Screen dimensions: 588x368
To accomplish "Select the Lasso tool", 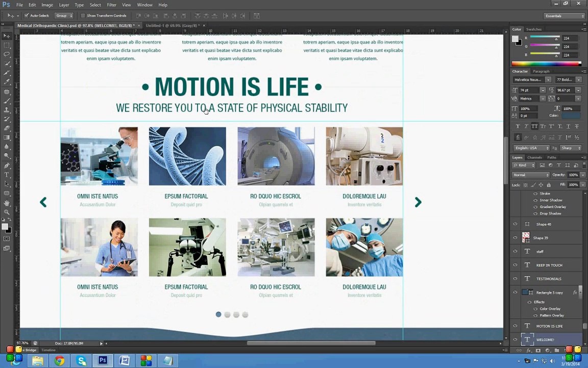I will click(7, 54).
